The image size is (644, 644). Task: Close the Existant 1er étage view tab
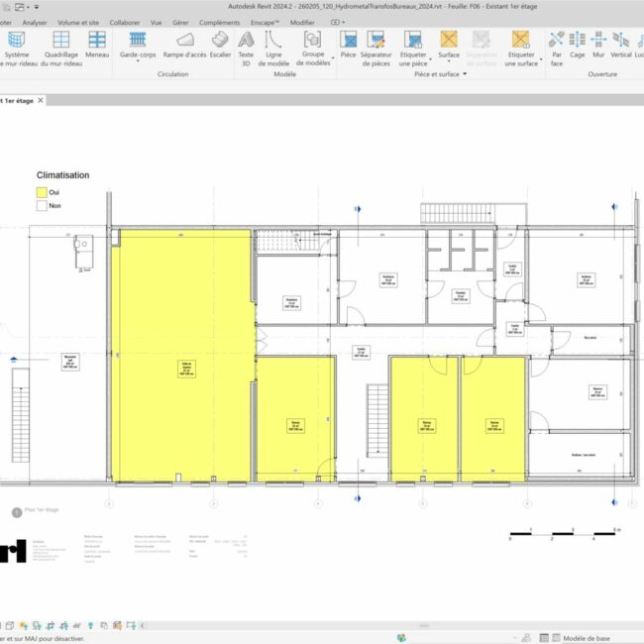click(x=41, y=100)
